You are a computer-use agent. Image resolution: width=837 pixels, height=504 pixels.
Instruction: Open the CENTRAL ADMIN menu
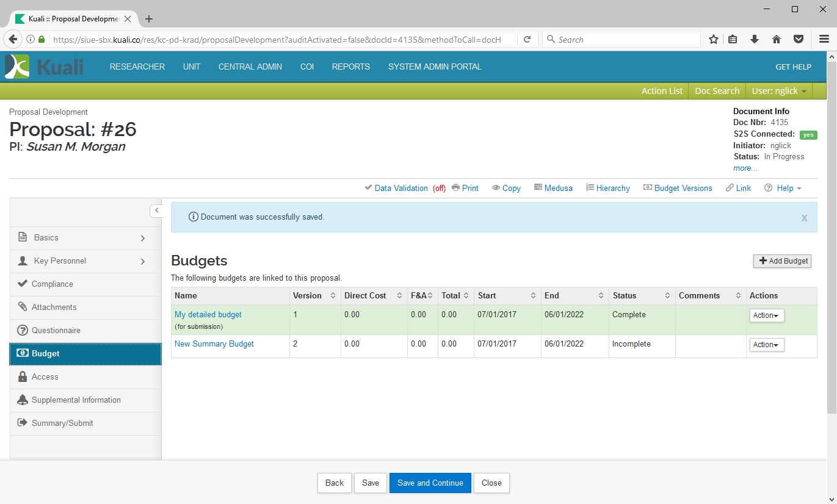250,67
